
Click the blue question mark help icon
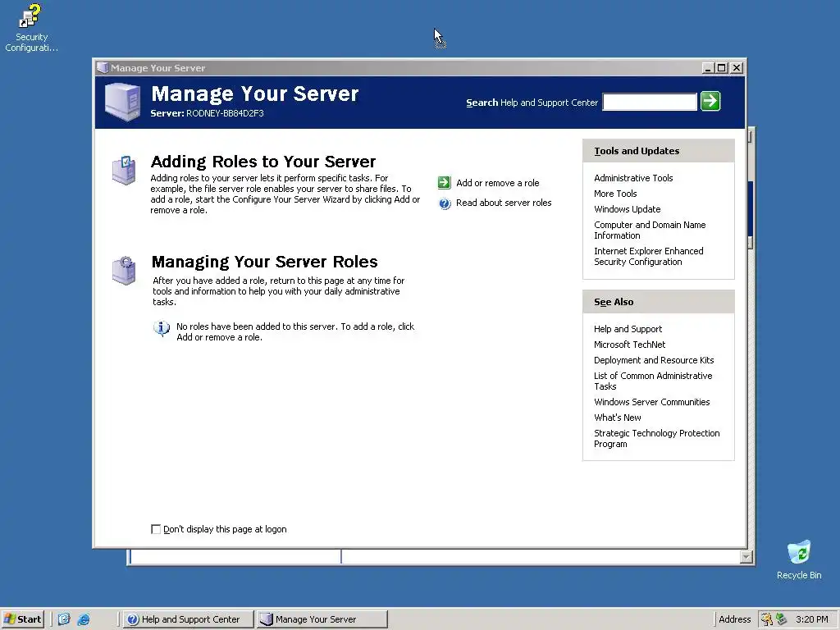click(x=445, y=203)
